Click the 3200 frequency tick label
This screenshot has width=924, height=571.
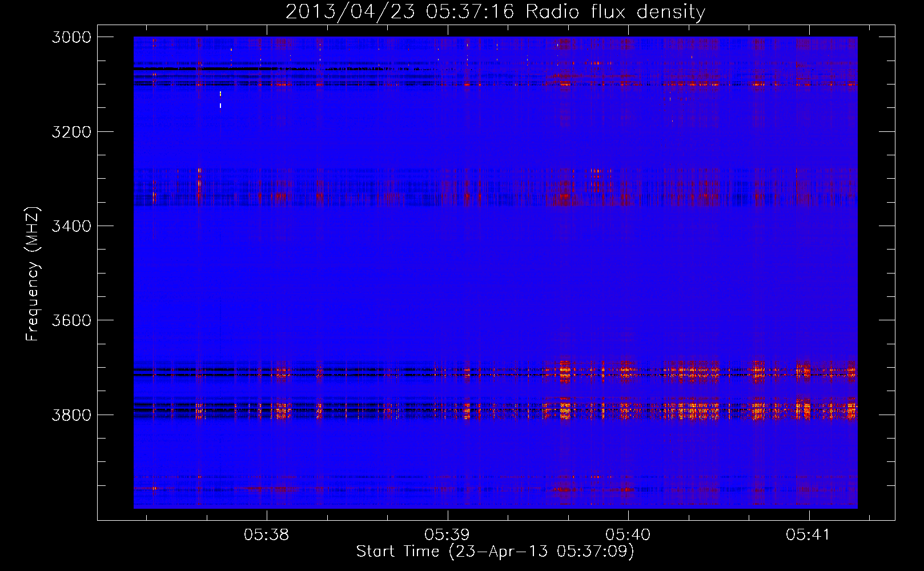71,132
